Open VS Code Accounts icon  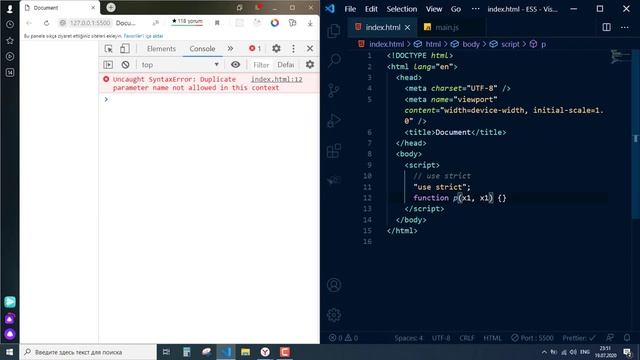(x=334, y=285)
